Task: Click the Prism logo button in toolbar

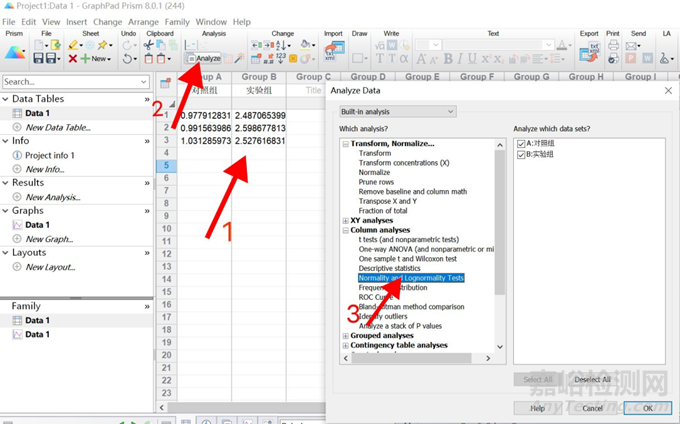Action: (15, 52)
